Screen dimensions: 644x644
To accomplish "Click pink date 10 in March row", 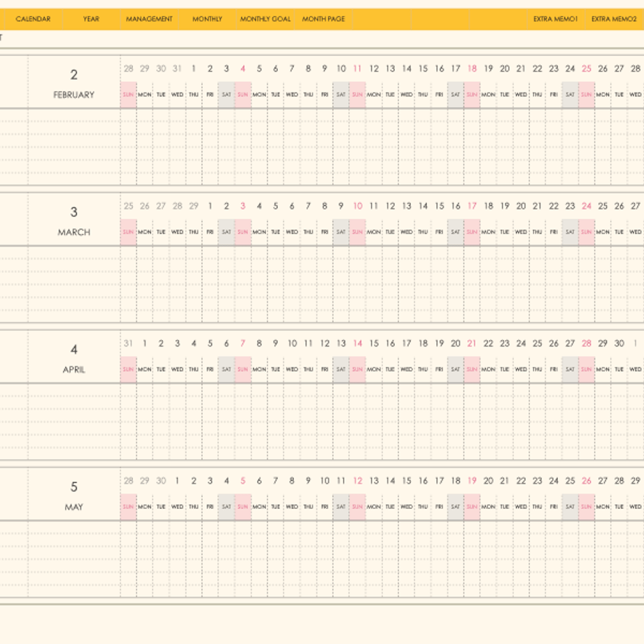I will click(357, 206).
